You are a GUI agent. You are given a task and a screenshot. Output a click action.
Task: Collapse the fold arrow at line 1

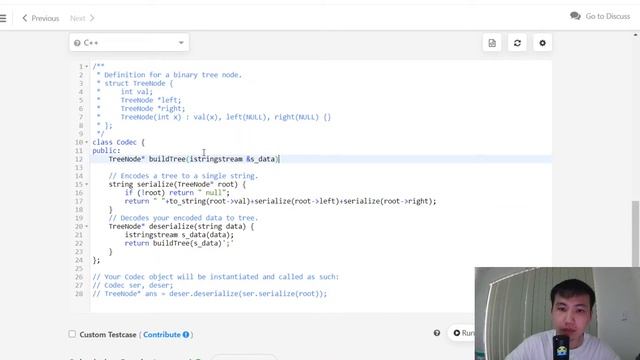(87, 67)
